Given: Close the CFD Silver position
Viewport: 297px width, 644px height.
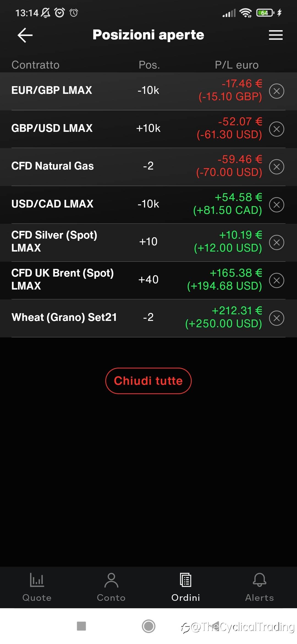Looking at the screenshot, I should 276,242.
